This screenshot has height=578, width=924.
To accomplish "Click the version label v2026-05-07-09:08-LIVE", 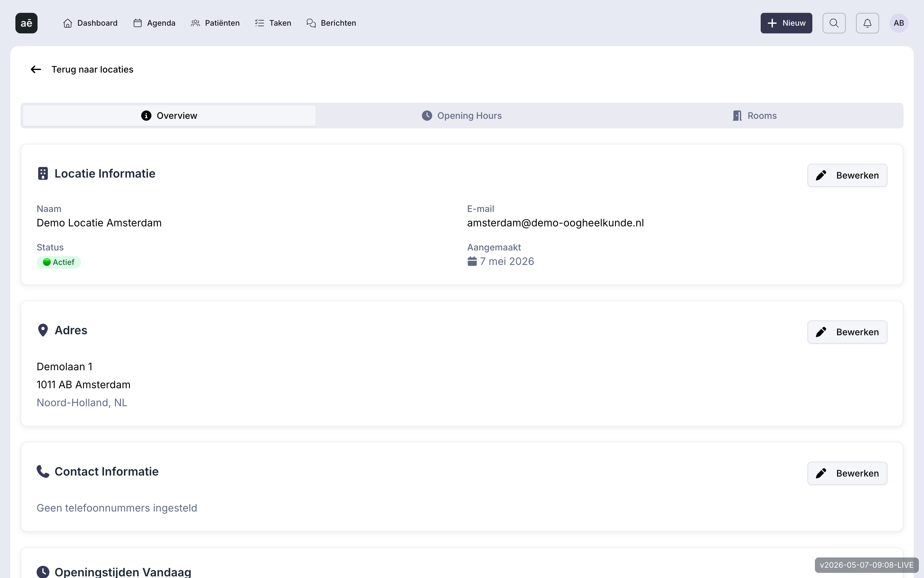I will click(x=866, y=565).
